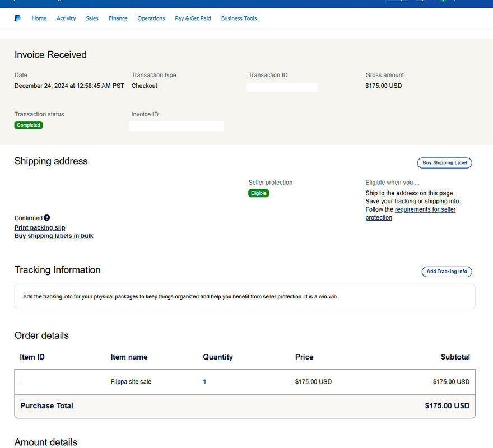
Task: Select the redacted Invoice ID field
Action: click(176, 126)
